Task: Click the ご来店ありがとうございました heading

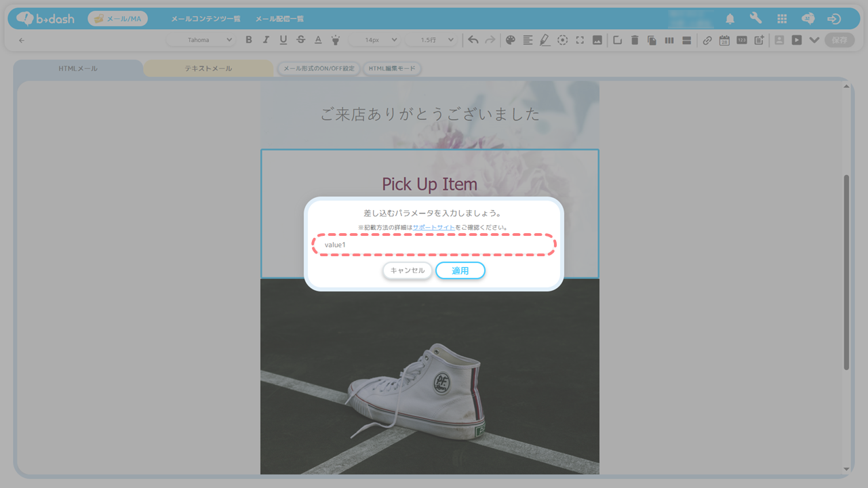Action: (431, 114)
